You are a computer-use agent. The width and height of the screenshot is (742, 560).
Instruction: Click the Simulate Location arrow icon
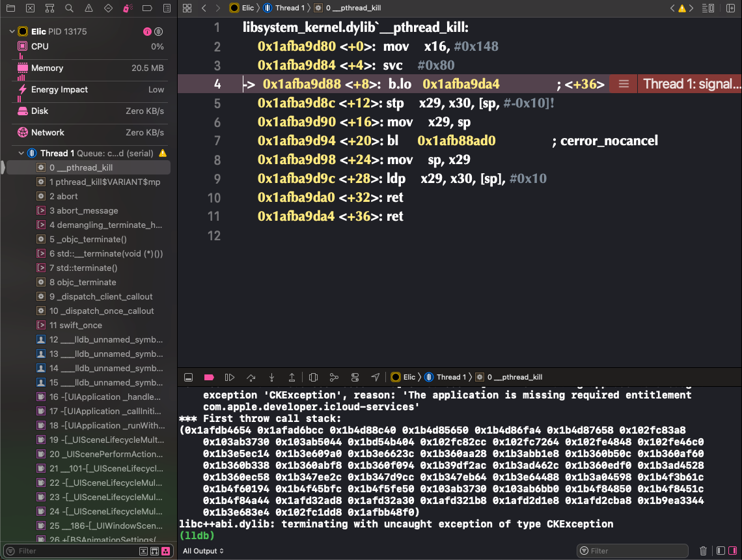376,377
